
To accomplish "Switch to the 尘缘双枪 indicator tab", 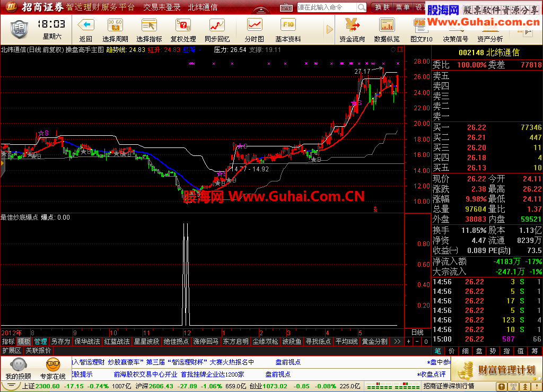I will pyautogui.click(x=265, y=342).
